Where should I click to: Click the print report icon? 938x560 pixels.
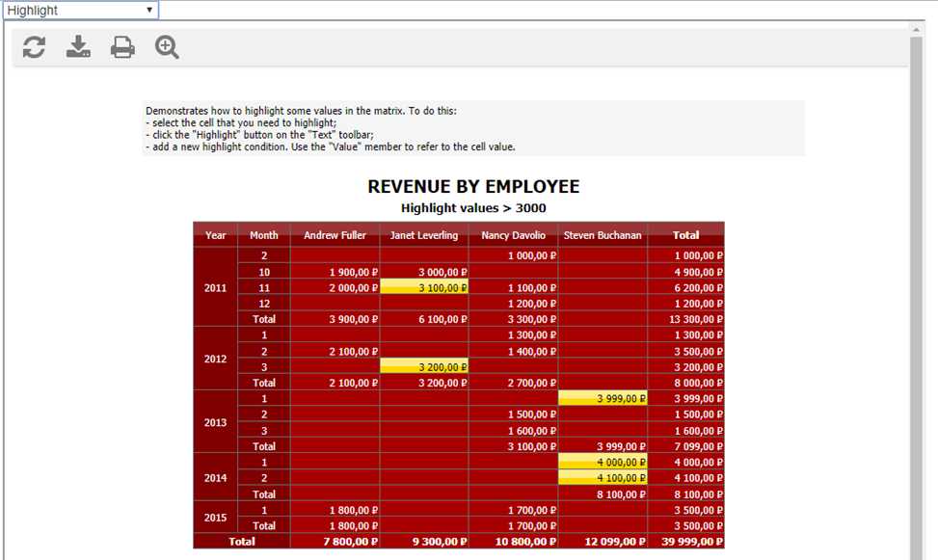[122, 47]
